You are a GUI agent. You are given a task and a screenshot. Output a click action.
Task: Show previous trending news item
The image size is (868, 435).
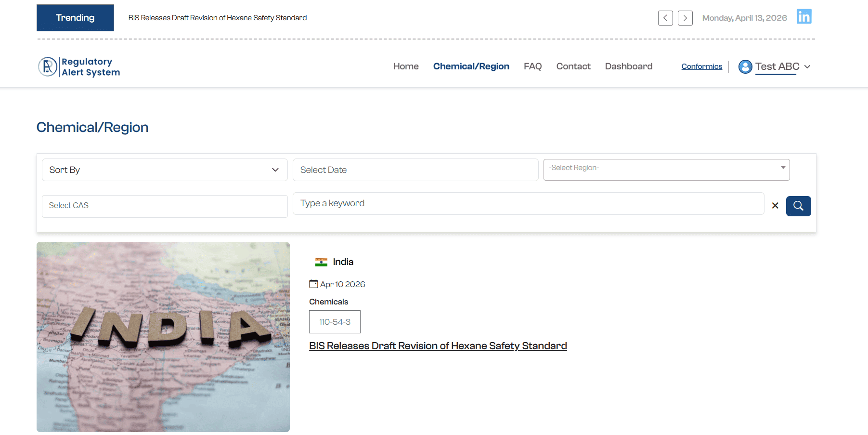click(665, 18)
